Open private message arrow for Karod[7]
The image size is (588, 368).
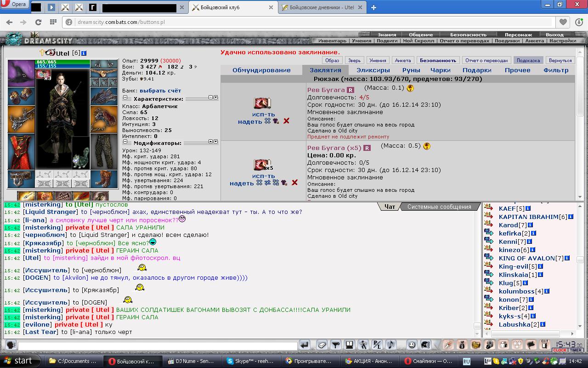point(488,225)
